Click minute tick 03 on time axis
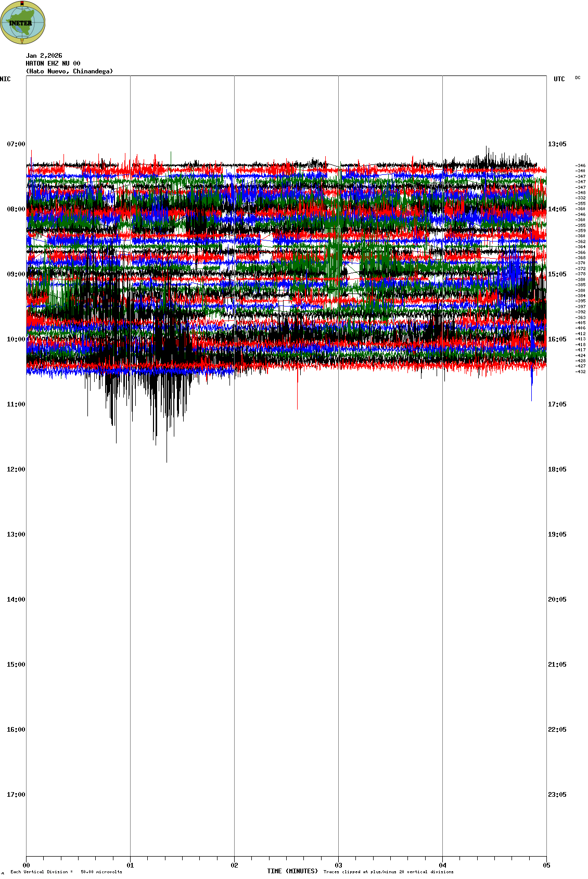Image resolution: width=588 pixels, height=879 pixels. pos(339,865)
